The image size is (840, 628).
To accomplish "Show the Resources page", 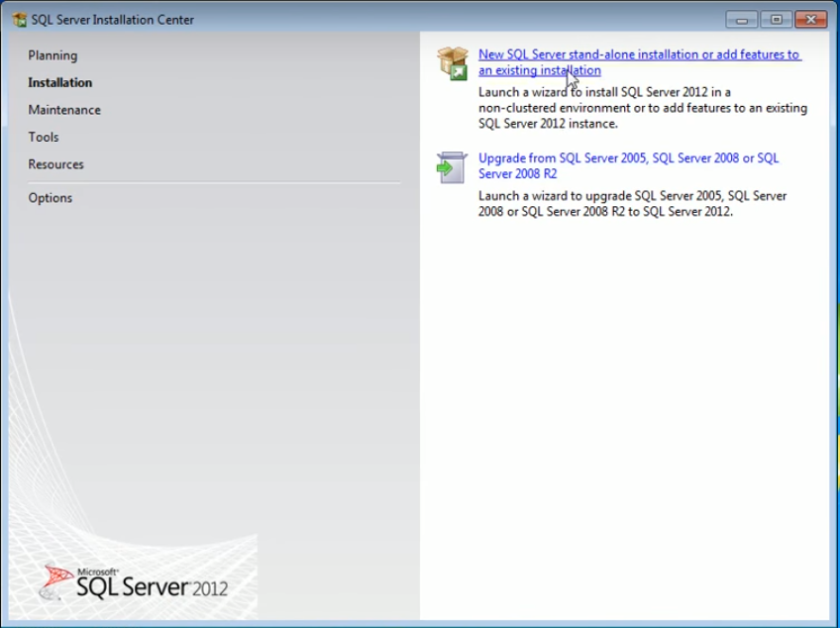I will 55,164.
